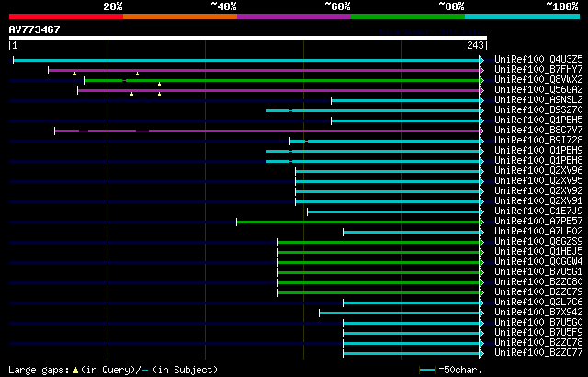Click the UniRef100_B7U5G0 label

[538, 323]
